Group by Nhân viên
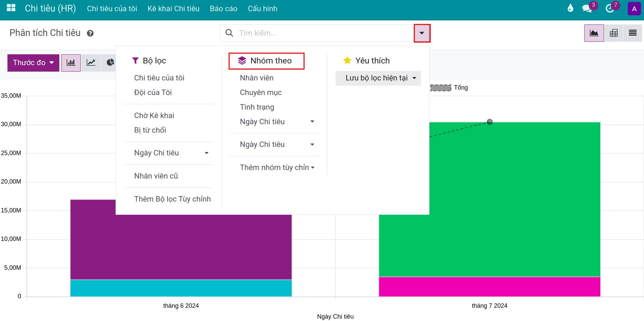Screen dimensions: 644x321 [257, 78]
